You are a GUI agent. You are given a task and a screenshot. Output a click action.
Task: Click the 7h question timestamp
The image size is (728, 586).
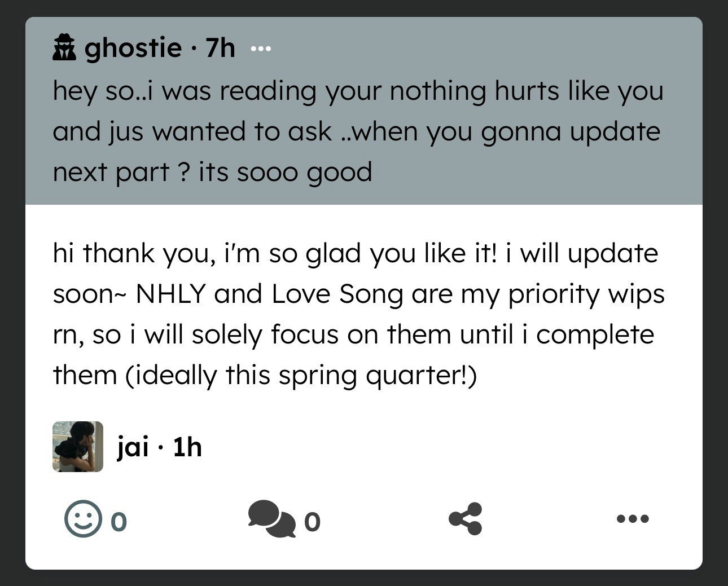coord(220,48)
